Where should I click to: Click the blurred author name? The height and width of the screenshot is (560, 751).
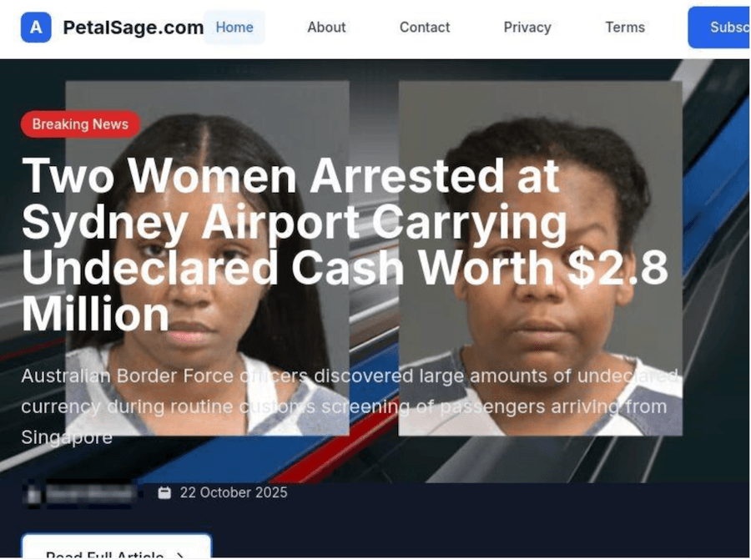[x=90, y=493]
